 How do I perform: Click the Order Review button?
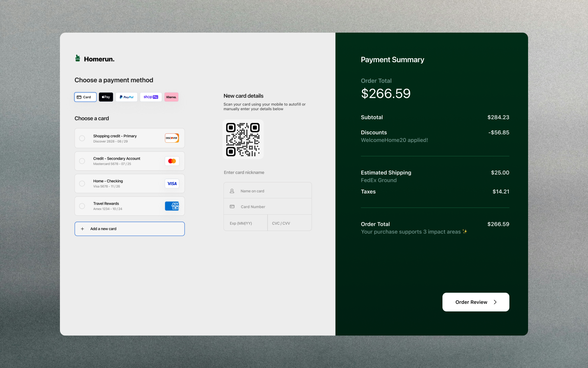point(476,302)
